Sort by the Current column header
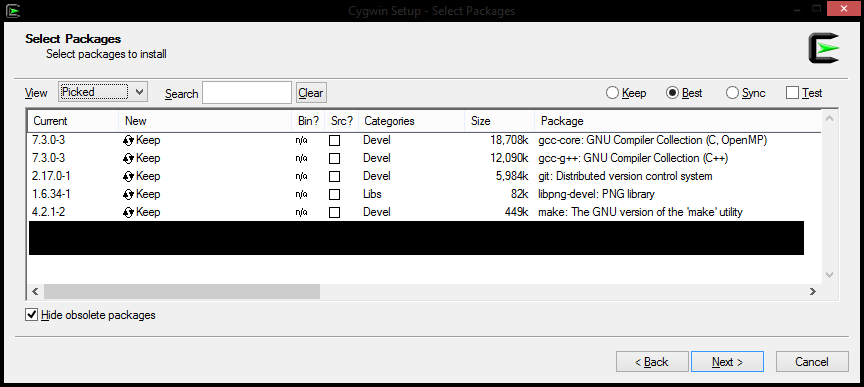Viewport: 864px width, 387px height. [73, 121]
